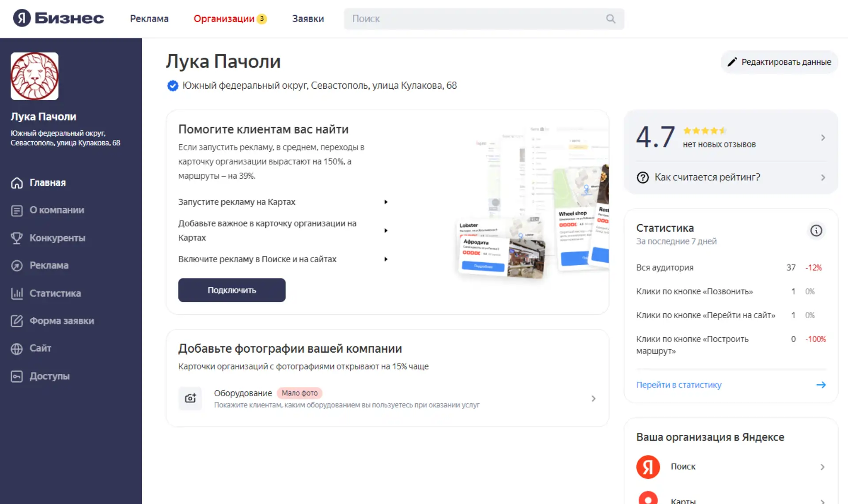Open Как считается рейтинг? link
Image resolution: width=848 pixels, height=504 pixels.
(x=707, y=177)
